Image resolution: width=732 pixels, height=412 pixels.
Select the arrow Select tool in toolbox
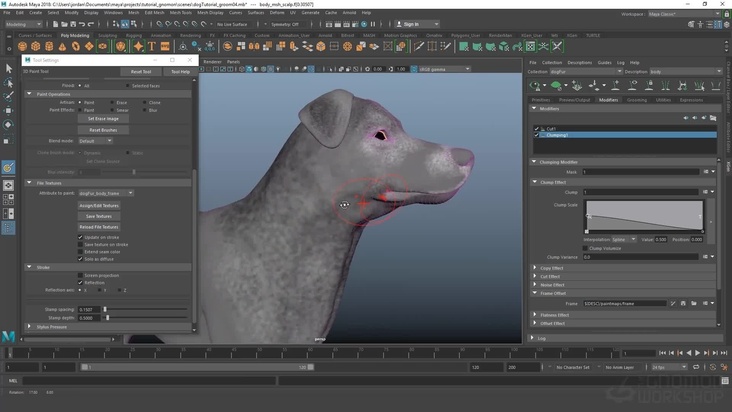(9, 69)
